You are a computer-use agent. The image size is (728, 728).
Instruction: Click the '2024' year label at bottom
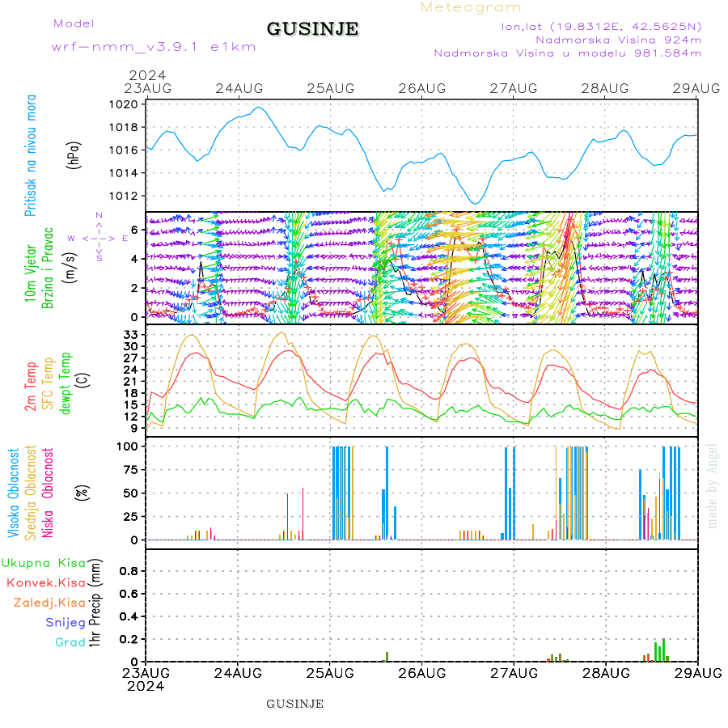146,686
